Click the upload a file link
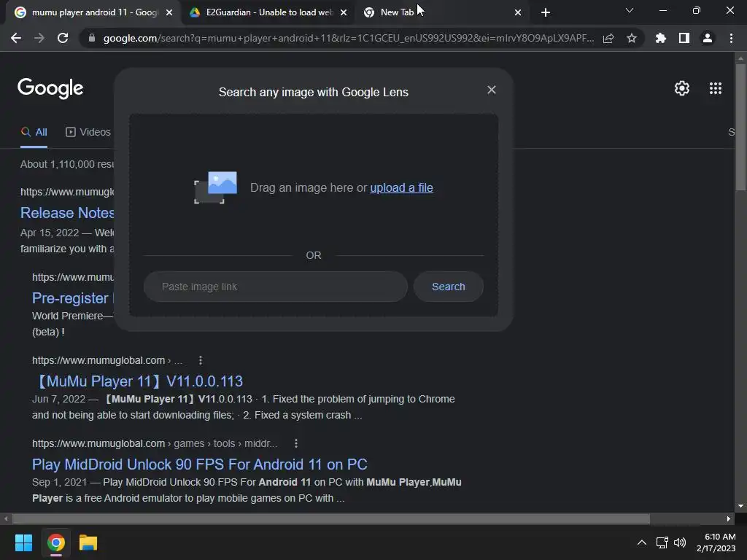The image size is (747, 560). (x=402, y=187)
